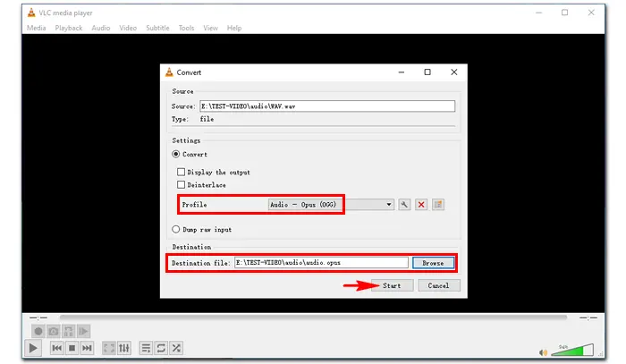Minimize the Convert dialog
626x364 pixels.
(x=402, y=72)
